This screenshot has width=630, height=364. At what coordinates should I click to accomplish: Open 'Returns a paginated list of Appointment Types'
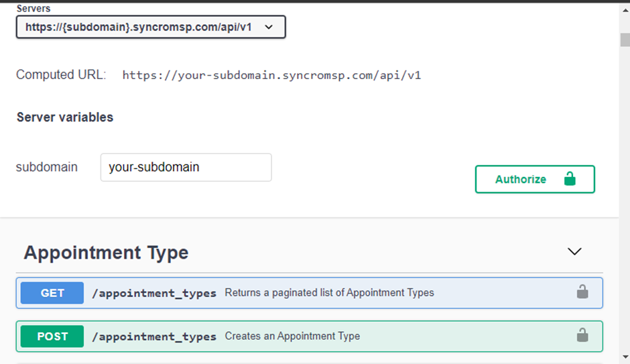point(329,292)
